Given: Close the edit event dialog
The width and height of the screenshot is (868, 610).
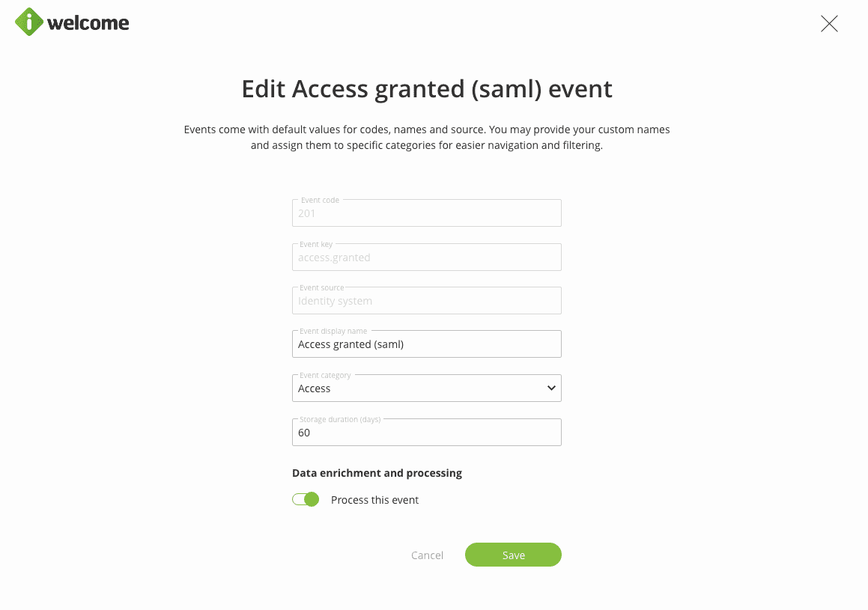Looking at the screenshot, I should point(829,24).
